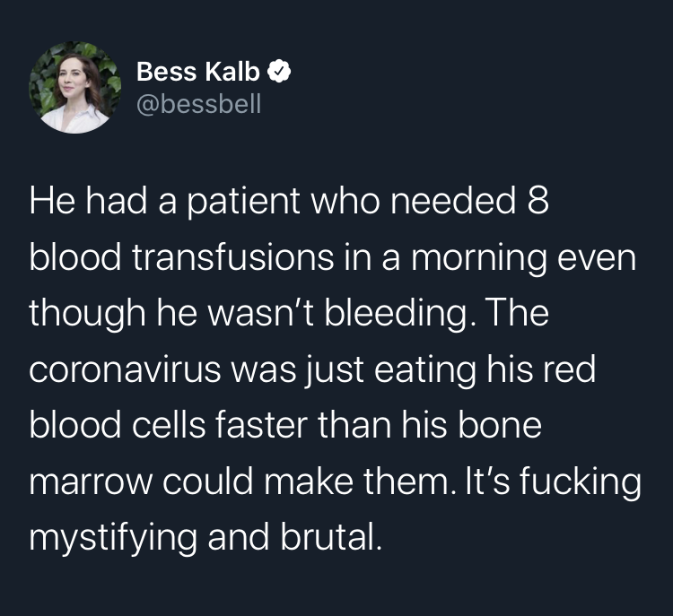Click the display name Bess Kalb

(x=197, y=72)
